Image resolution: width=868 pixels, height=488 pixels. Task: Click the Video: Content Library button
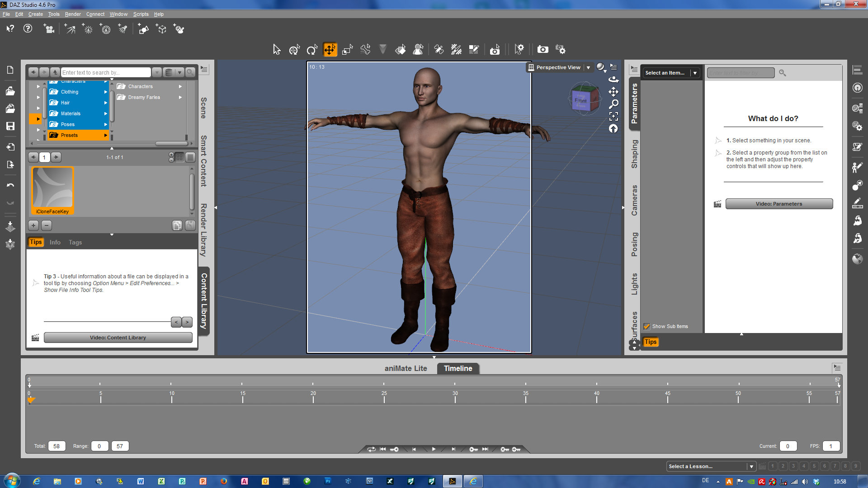(118, 338)
